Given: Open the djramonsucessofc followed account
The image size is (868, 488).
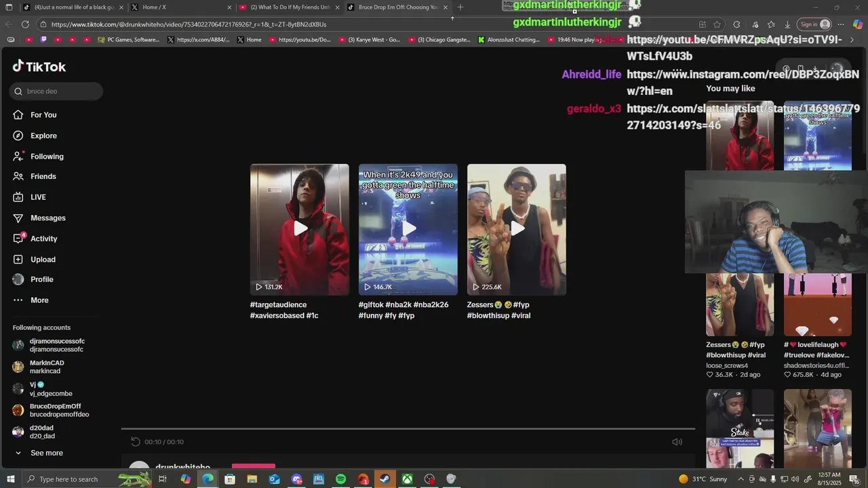Looking at the screenshot, I should coord(57,345).
